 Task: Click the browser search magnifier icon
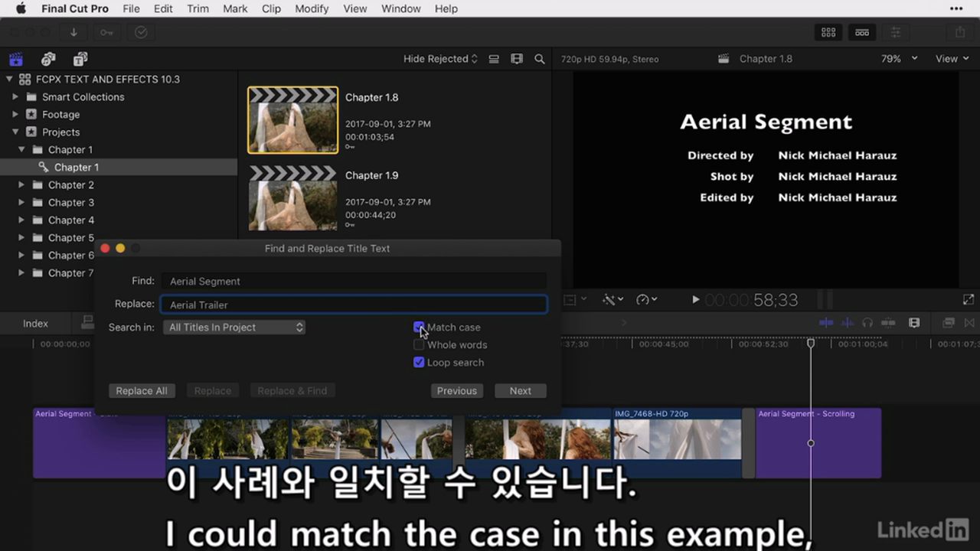[540, 59]
